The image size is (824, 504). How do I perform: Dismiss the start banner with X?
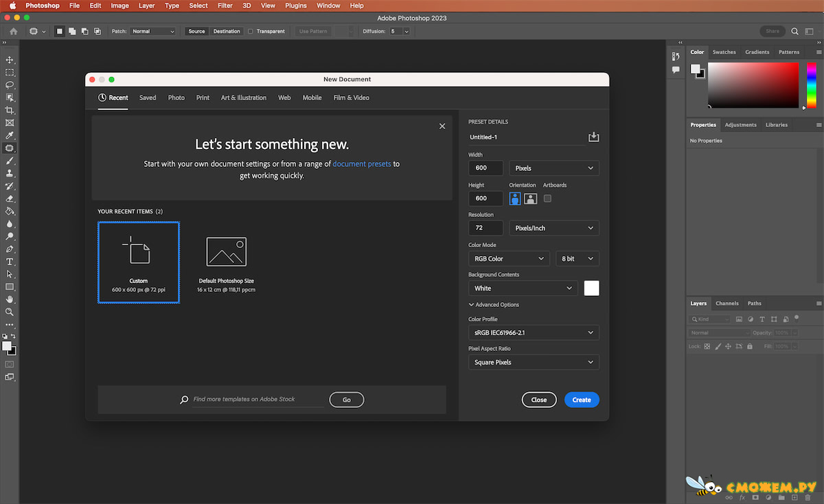(442, 126)
